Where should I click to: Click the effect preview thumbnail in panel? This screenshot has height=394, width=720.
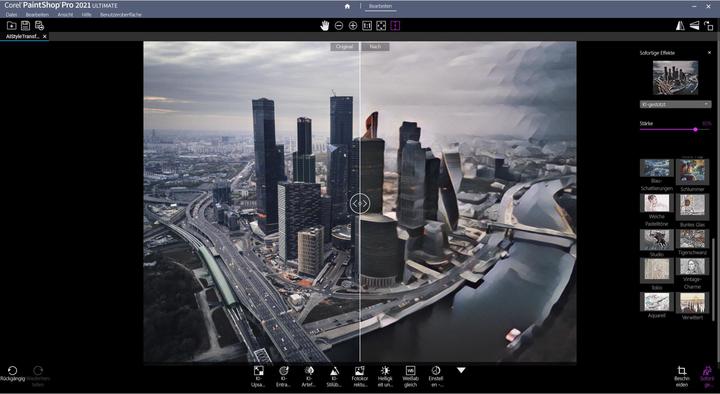pyautogui.click(x=675, y=78)
